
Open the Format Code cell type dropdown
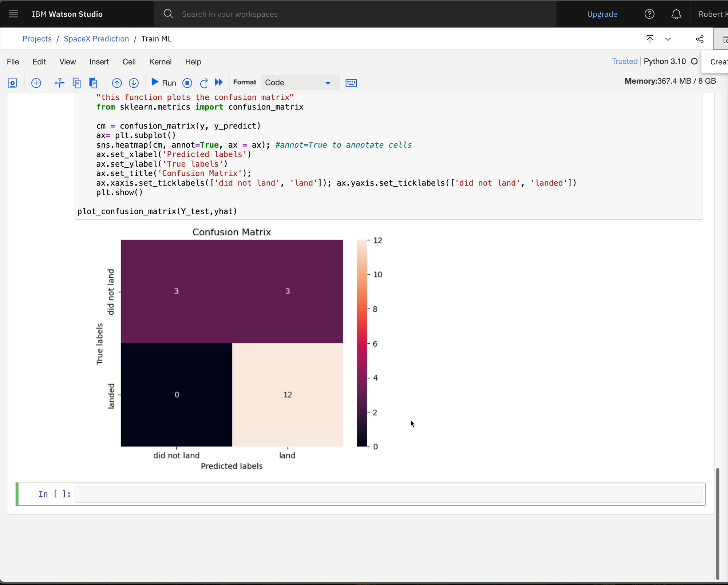pyautogui.click(x=298, y=83)
